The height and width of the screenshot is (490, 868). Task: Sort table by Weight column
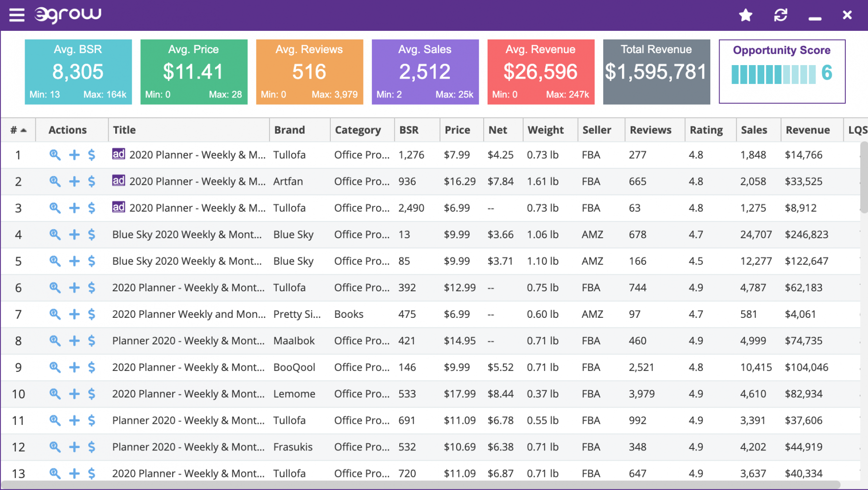coord(550,130)
